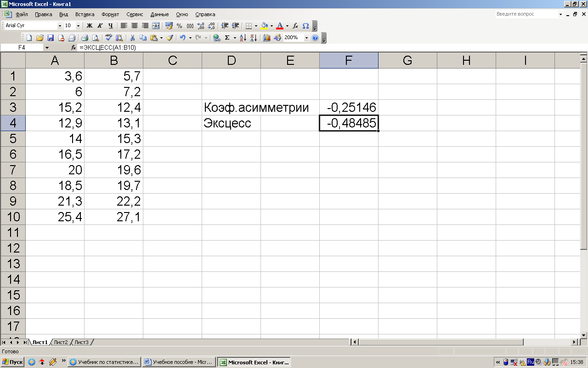Open Print Preview from toolbar
The width and height of the screenshot is (588, 368).
[x=96, y=38]
